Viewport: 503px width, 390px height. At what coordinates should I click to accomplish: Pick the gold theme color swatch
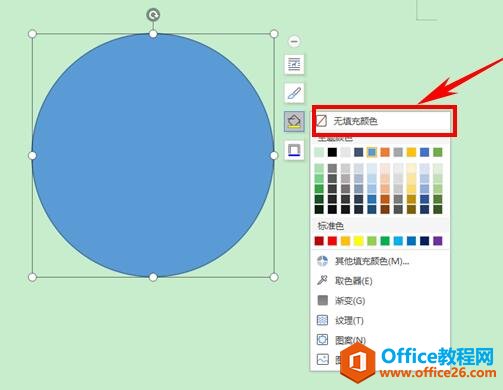(x=411, y=152)
